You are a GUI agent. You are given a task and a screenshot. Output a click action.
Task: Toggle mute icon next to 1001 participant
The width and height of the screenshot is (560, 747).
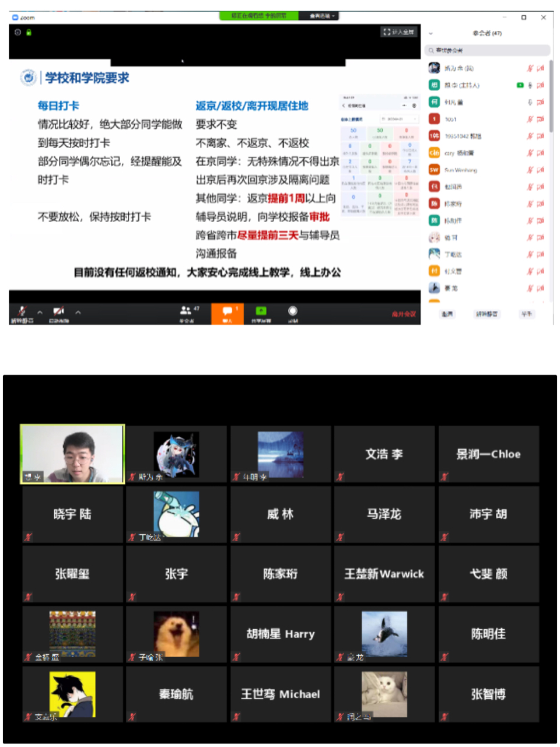coord(530,119)
